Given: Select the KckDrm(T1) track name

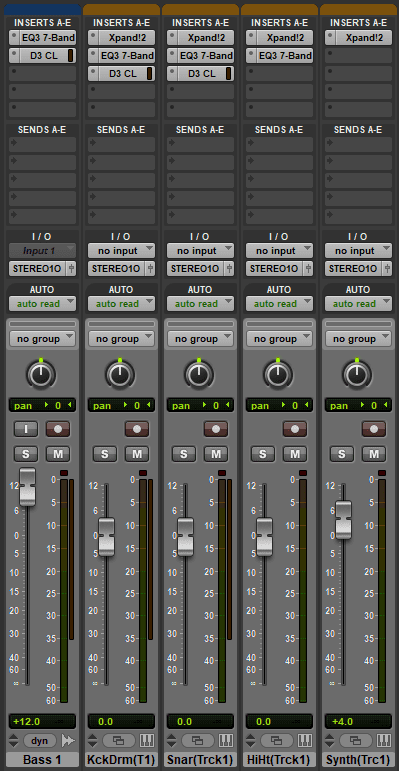Looking at the screenshot, I should tap(122, 760).
